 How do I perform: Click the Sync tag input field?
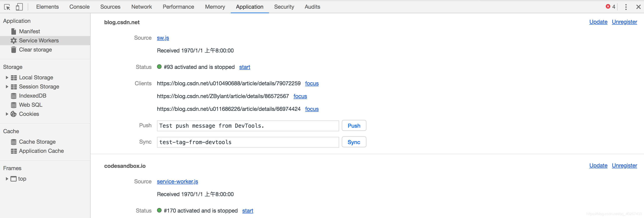click(248, 142)
